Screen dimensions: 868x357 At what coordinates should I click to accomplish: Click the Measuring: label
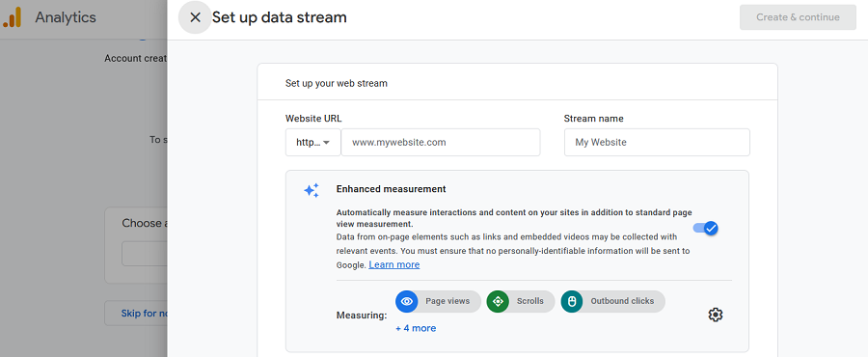(362, 316)
